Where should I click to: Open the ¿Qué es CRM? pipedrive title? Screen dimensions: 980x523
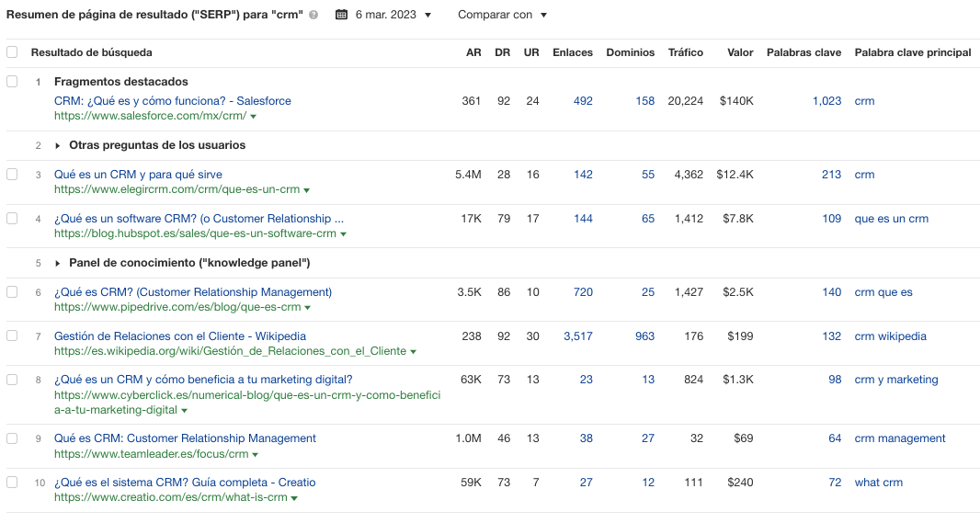192,291
